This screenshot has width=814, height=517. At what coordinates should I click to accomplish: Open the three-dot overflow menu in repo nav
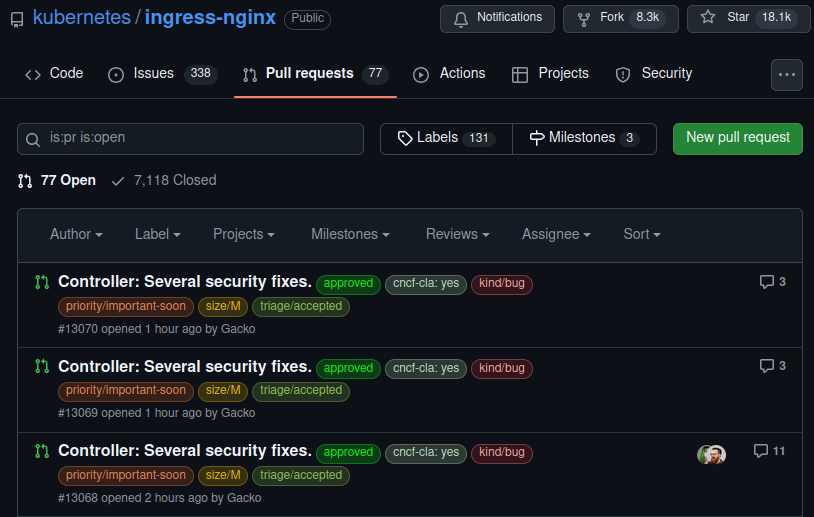point(787,75)
